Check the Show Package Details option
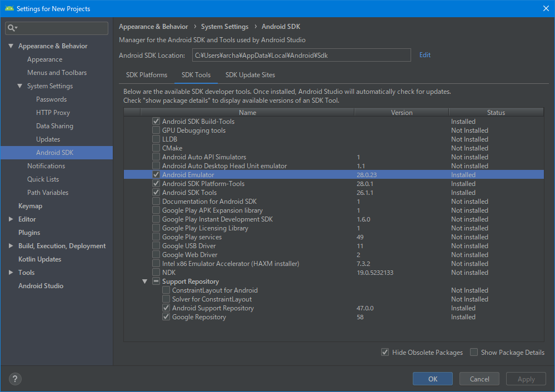The width and height of the screenshot is (555, 392). (x=474, y=353)
